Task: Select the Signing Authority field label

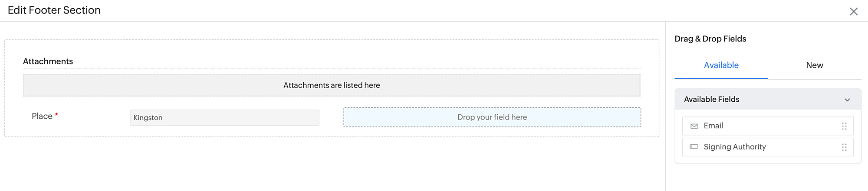Action: 734,147
